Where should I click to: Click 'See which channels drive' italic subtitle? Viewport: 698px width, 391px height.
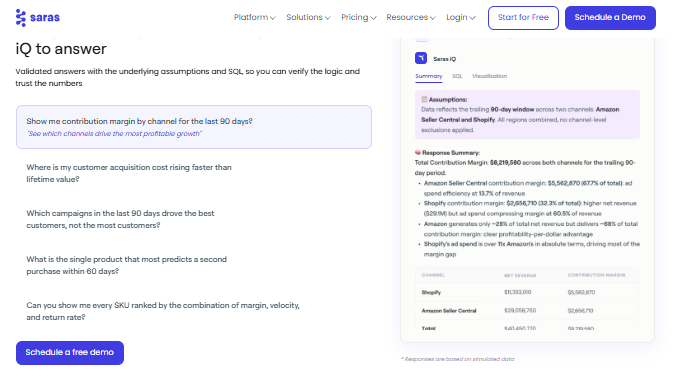114,134
